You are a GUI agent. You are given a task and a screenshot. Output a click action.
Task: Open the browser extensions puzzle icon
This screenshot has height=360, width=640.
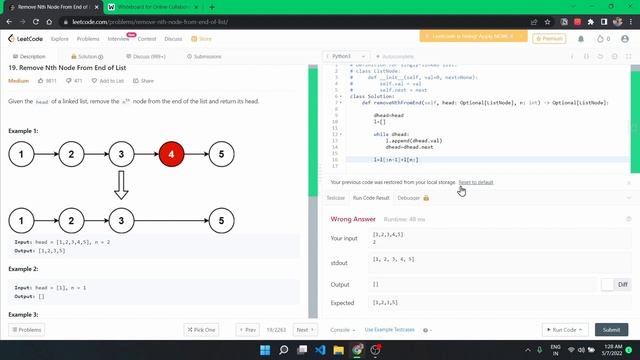point(590,22)
